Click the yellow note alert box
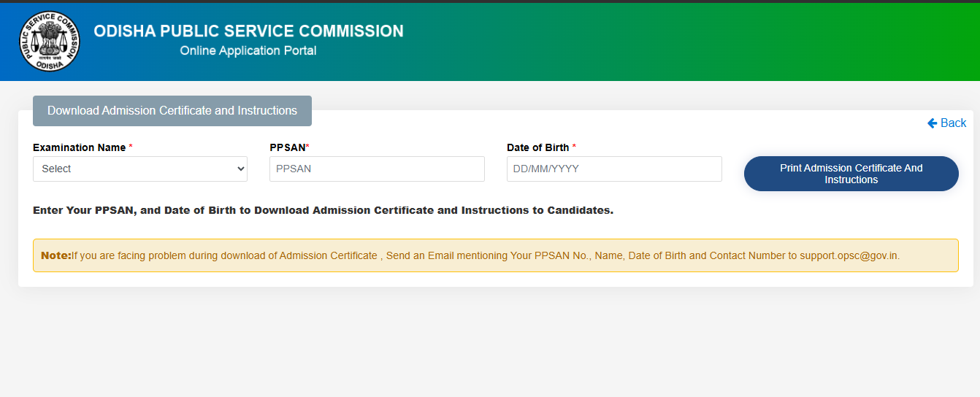 click(496, 255)
